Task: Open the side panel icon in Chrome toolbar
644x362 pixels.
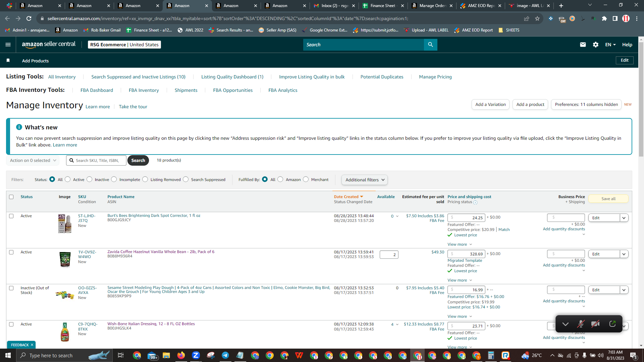Action: pos(615,18)
